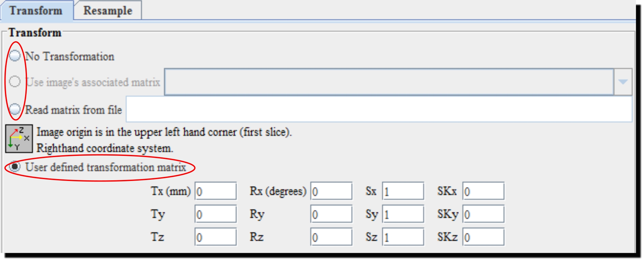Click the SKz skew input box
Viewport: 644px width, 261px height.
[483, 237]
